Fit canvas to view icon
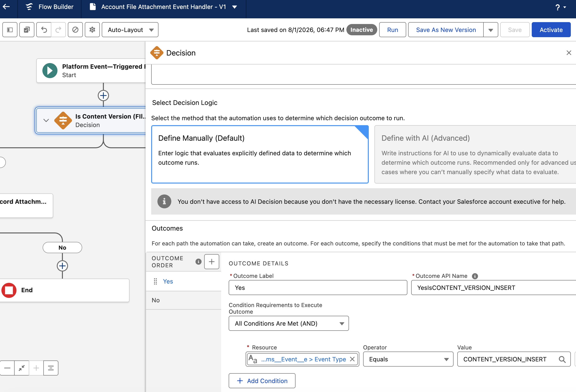This screenshot has width=576, height=392. [22, 368]
